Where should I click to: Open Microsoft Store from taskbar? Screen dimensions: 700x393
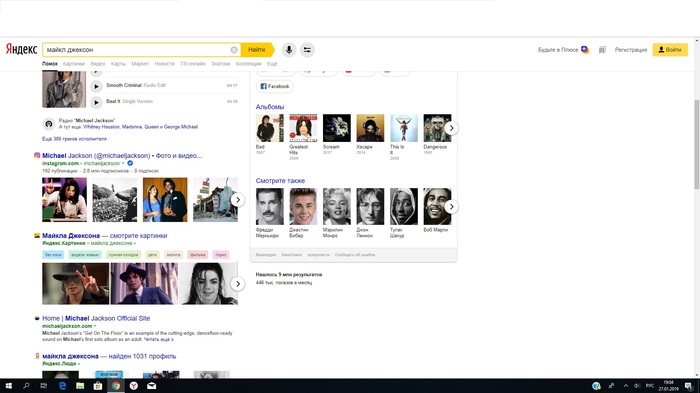(x=98, y=386)
